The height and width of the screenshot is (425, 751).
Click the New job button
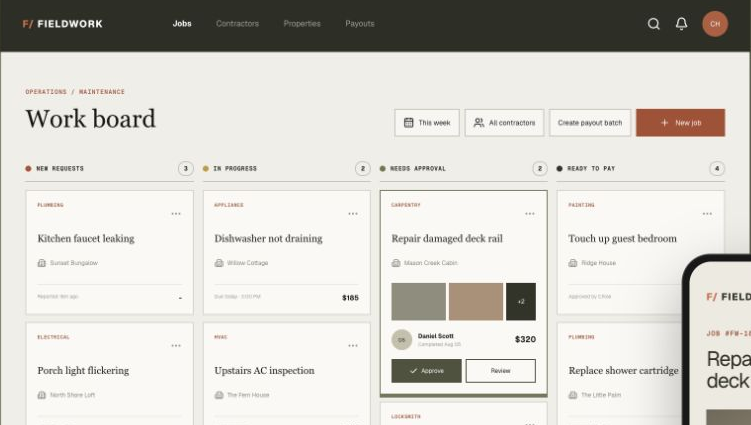point(681,123)
